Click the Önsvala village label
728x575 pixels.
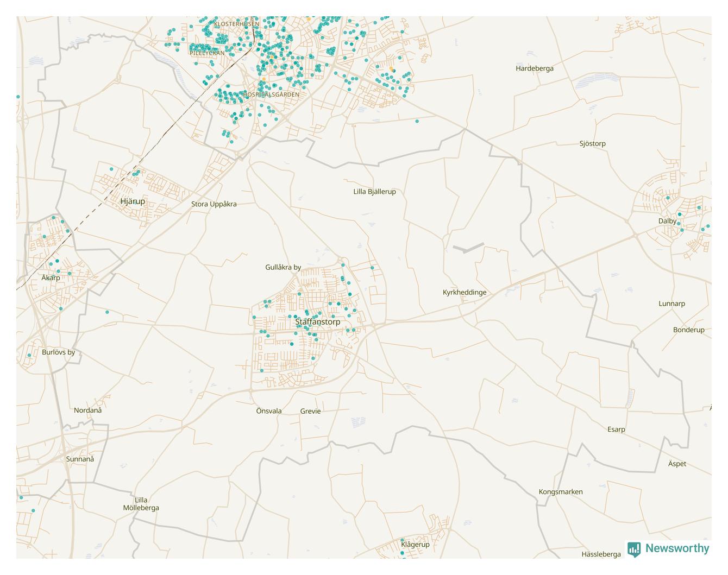pyautogui.click(x=269, y=411)
